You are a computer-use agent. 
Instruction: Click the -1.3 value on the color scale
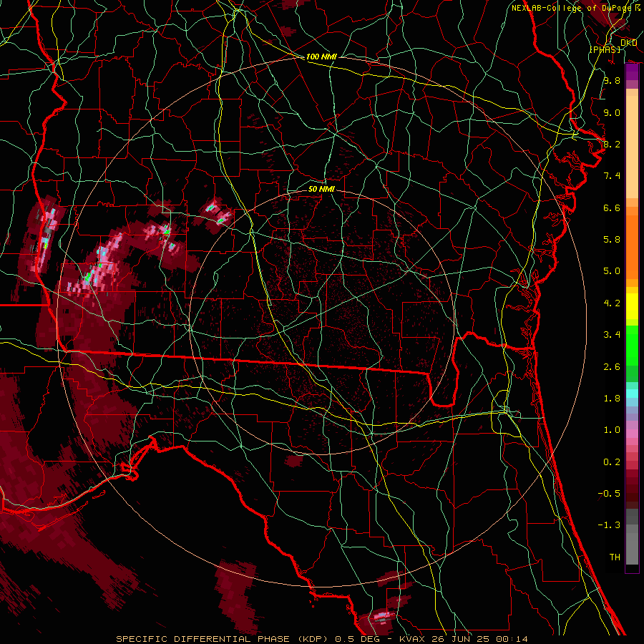(609, 525)
